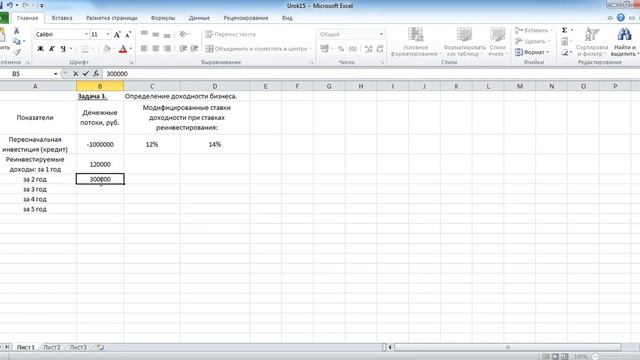640x360 pixels.
Task: Open the Разметка страницы tab
Action: (x=111, y=18)
